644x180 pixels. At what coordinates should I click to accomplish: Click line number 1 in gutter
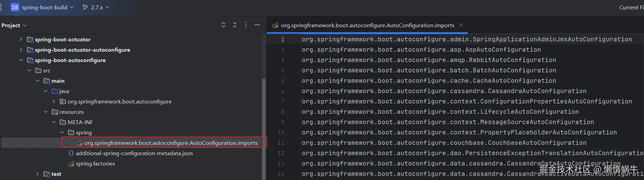[282, 39]
